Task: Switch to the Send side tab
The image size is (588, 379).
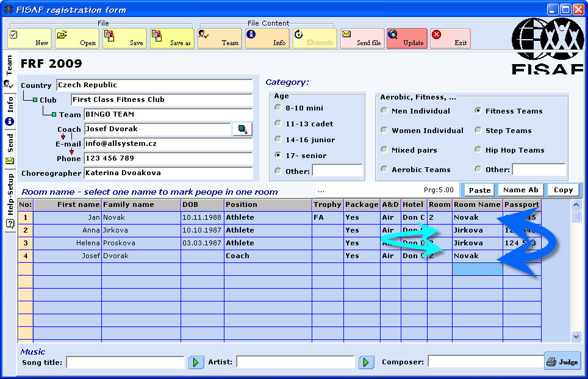Action: coord(9,150)
